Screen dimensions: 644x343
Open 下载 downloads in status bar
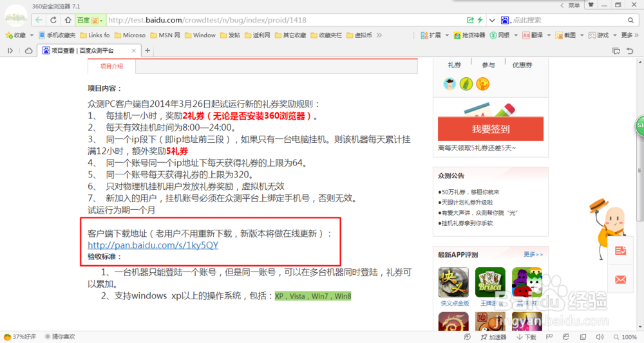(x=527, y=337)
